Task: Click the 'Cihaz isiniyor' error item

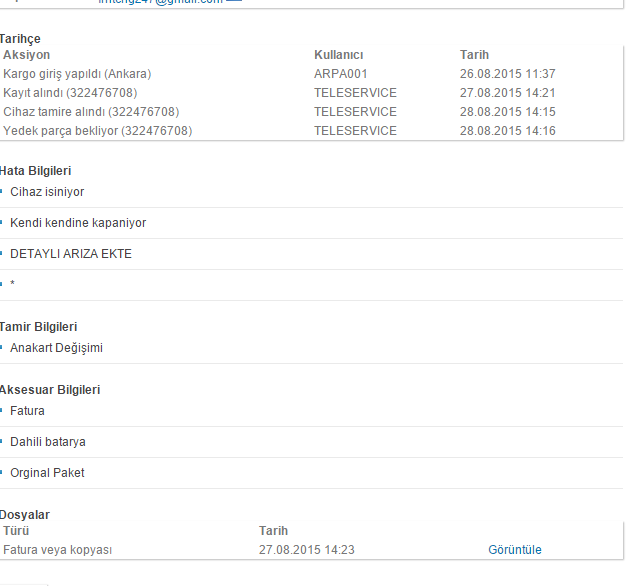Action: (x=47, y=192)
